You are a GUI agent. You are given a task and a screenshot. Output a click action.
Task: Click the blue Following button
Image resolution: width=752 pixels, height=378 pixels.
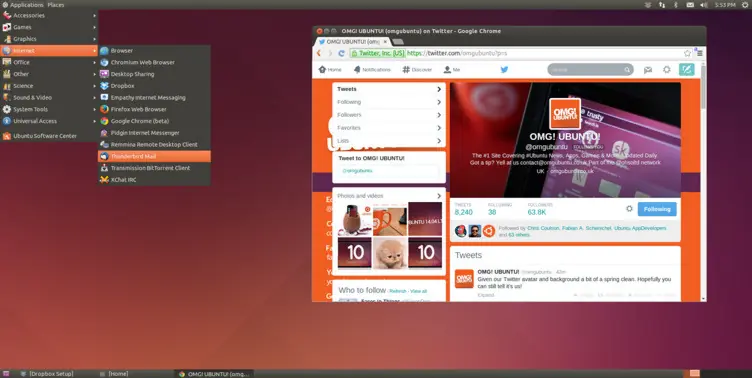[x=657, y=209]
